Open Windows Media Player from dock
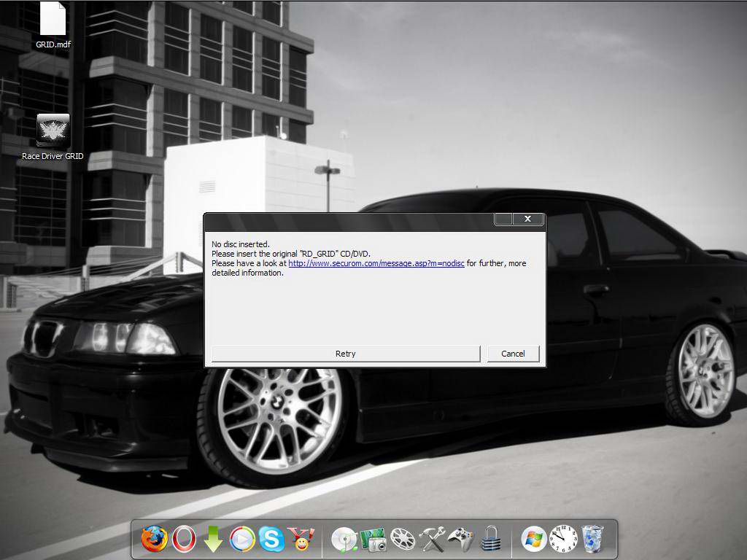 click(242, 539)
